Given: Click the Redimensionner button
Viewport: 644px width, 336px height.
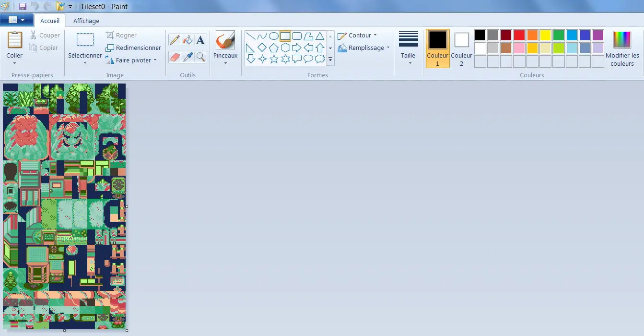Looking at the screenshot, I should [x=133, y=48].
